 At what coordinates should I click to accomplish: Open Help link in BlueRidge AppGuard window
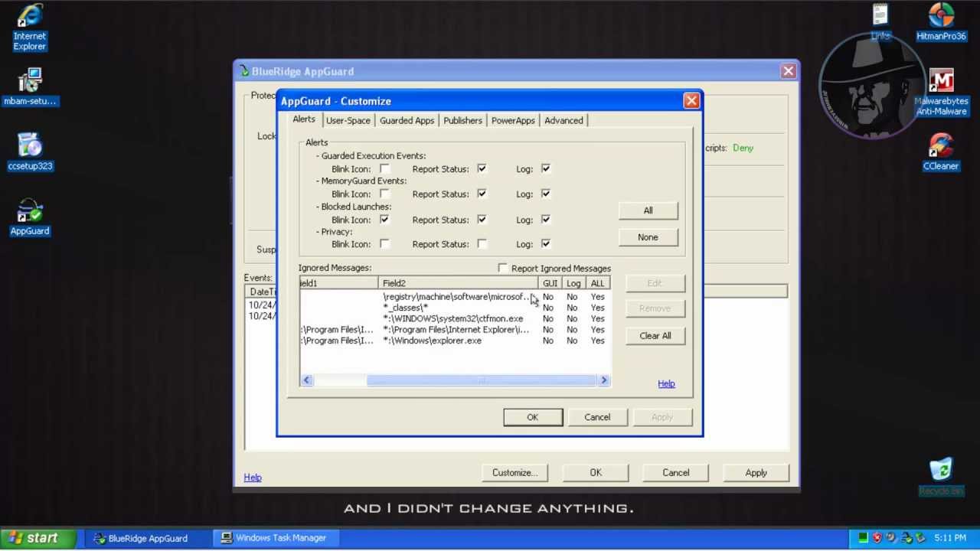pos(253,478)
